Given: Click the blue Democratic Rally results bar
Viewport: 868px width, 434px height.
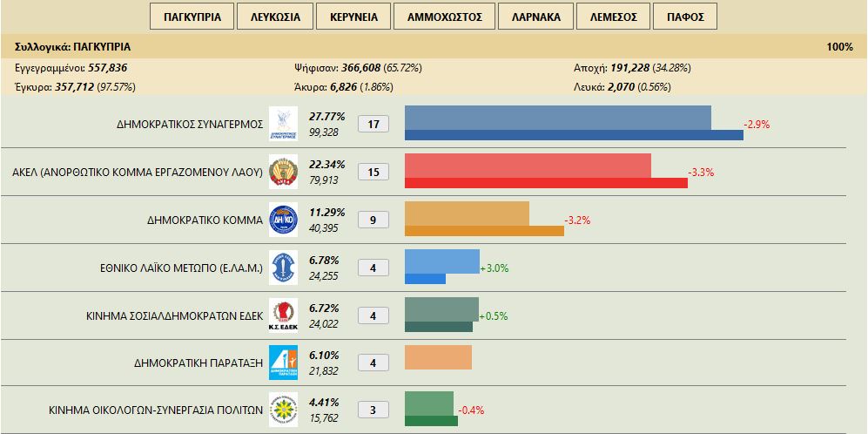Looking at the screenshot, I should [x=558, y=118].
